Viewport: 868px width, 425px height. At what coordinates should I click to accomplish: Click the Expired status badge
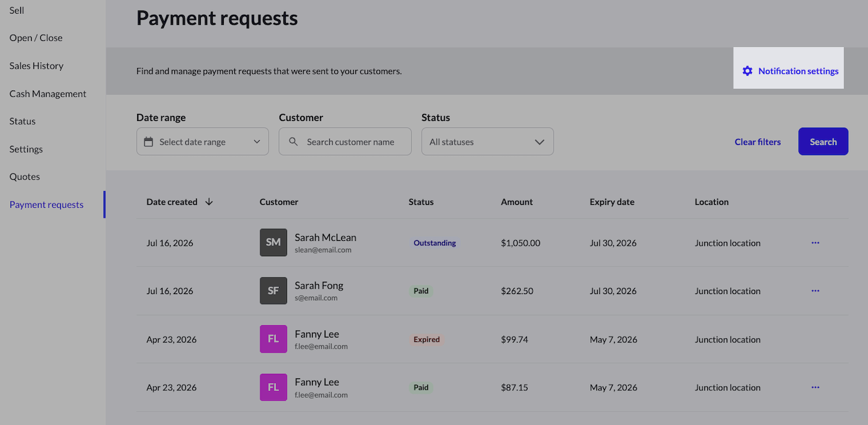(427, 339)
